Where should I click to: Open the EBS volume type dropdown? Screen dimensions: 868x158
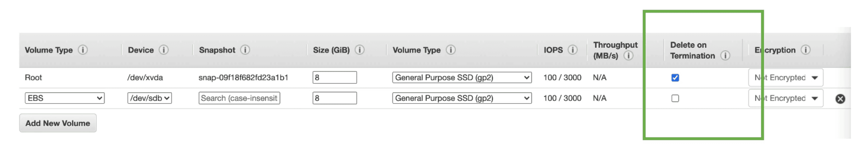coord(65,98)
